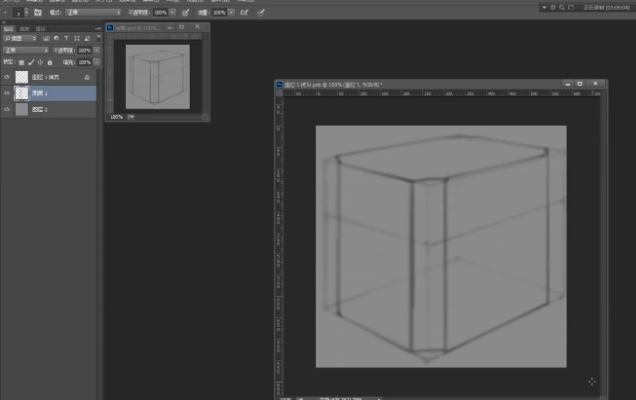
Task: Click the brush flow value field
Action: tap(219, 13)
